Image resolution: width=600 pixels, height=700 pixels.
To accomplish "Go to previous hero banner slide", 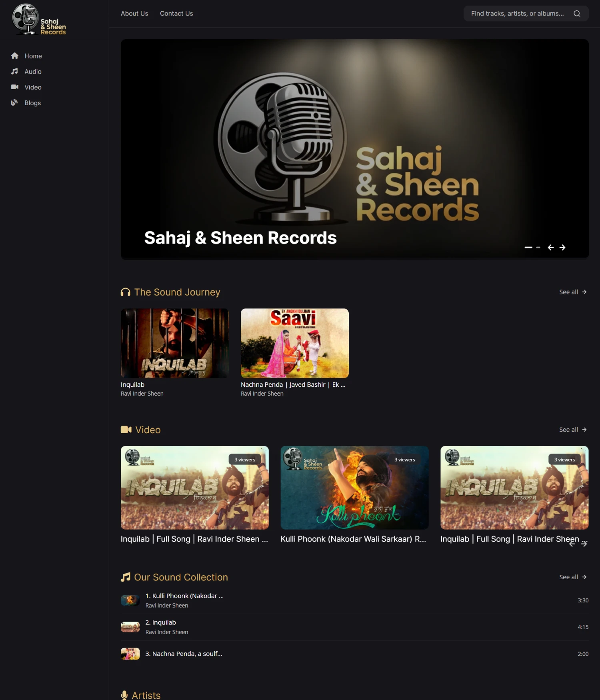I will point(551,248).
